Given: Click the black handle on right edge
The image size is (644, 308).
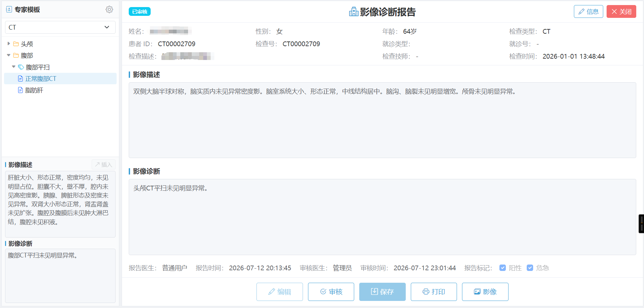Looking at the screenshot, I should (641, 224).
